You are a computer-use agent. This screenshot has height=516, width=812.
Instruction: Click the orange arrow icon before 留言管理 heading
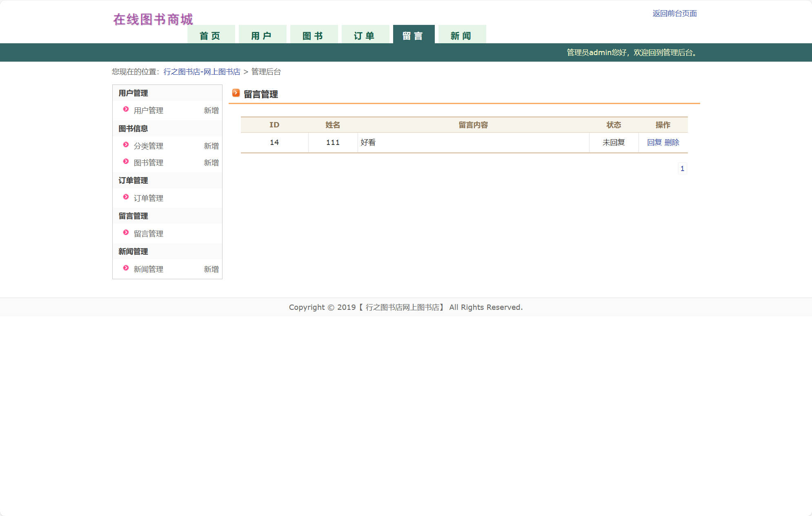[x=236, y=93]
